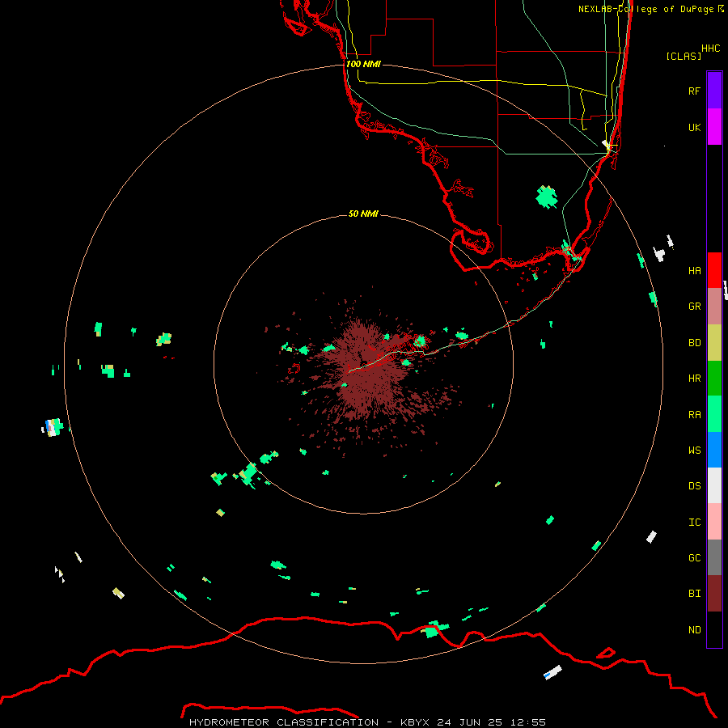Click the RA light green legend swatch
Image resolution: width=728 pixels, height=728 pixels.
pyautogui.click(x=714, y=414)
